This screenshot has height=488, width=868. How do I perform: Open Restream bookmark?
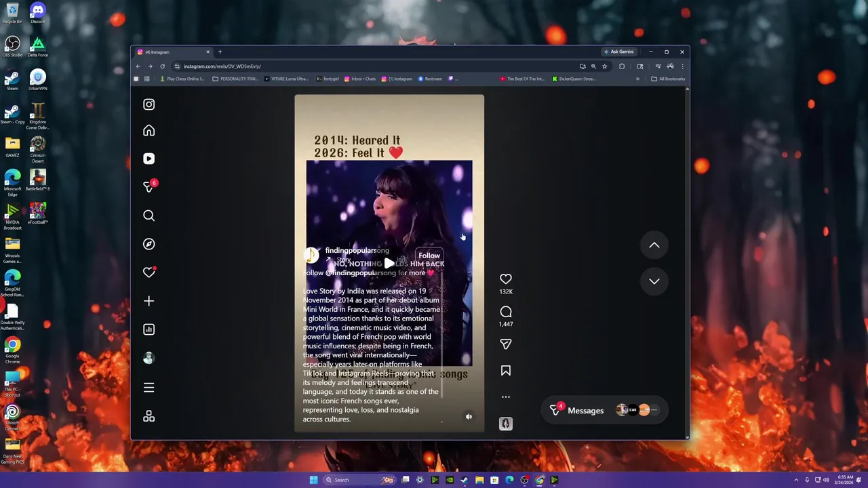(x=430, y=79)
